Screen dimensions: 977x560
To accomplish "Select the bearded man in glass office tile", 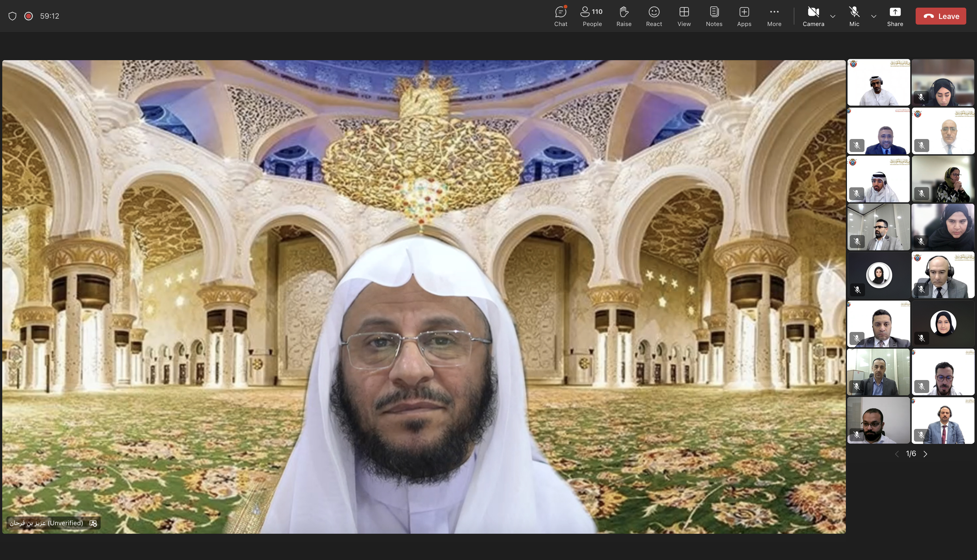I will click(x=879, y=227).
